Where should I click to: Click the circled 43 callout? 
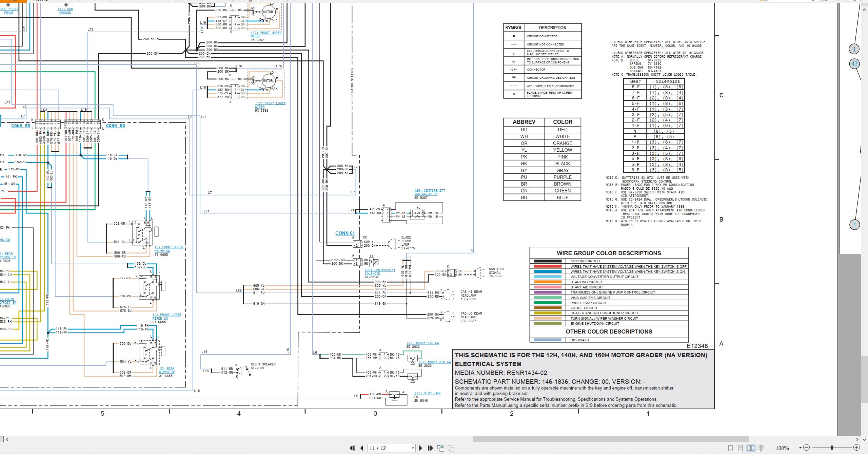pyautogui.click(x=854, y=63)
